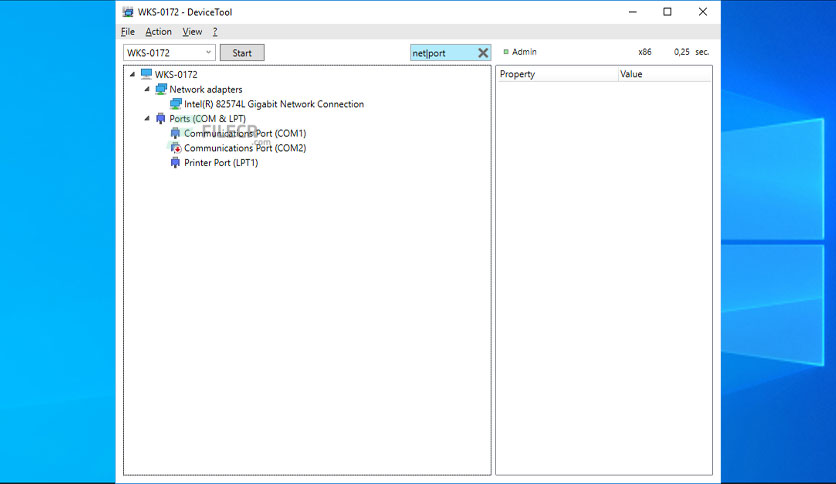Click the COM1 port device icon
Viewport: 836px width, 484px height.
tap(175, 133)
